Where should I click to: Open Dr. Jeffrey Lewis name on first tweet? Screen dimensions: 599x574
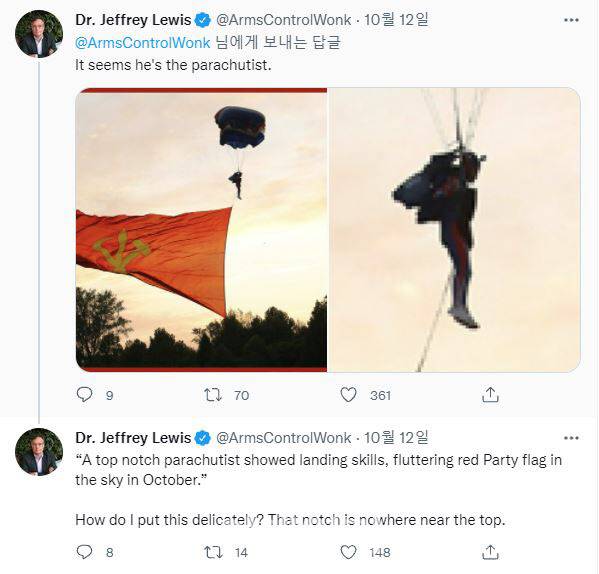[133, 20]
